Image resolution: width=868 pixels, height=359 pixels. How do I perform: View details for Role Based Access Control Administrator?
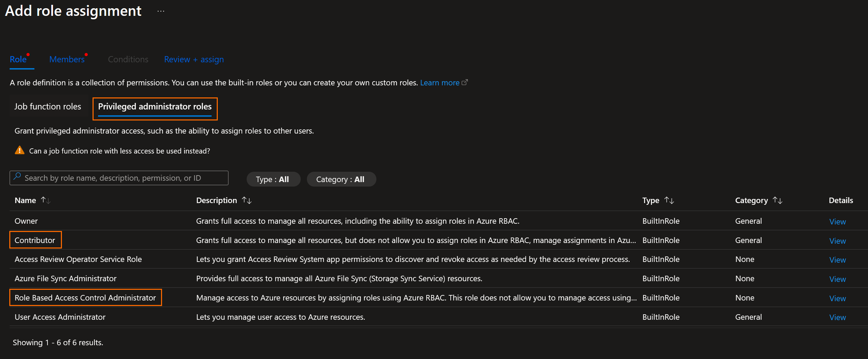[837, 298]
